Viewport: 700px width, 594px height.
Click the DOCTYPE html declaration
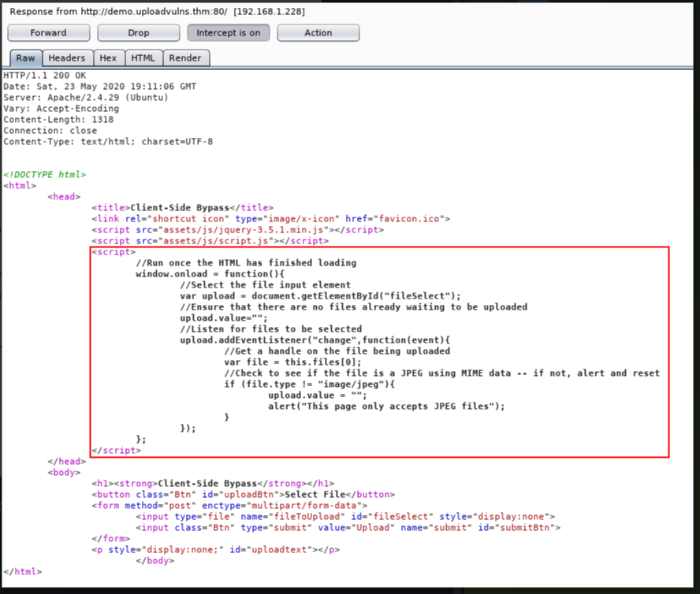[x=45, y=174]
